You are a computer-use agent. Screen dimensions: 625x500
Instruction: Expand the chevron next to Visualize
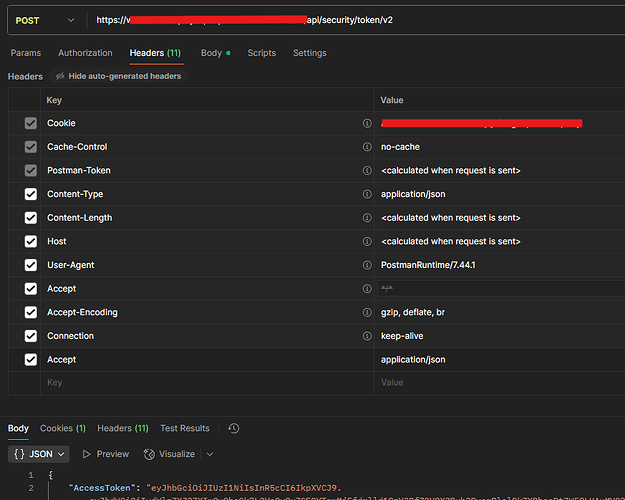[x=210, y=454]
